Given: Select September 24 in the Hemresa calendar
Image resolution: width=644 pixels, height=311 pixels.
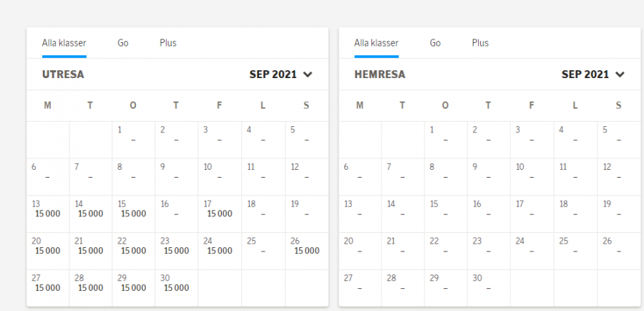Looking at the screenshot, I should (532, 251).
